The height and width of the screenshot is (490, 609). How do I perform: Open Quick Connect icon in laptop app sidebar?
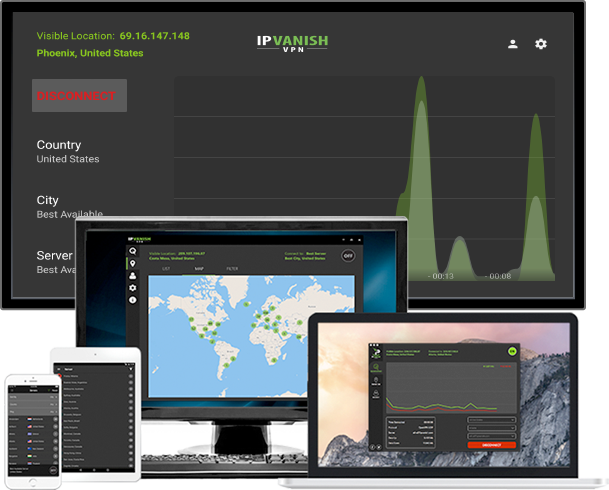tap(376, 368)
